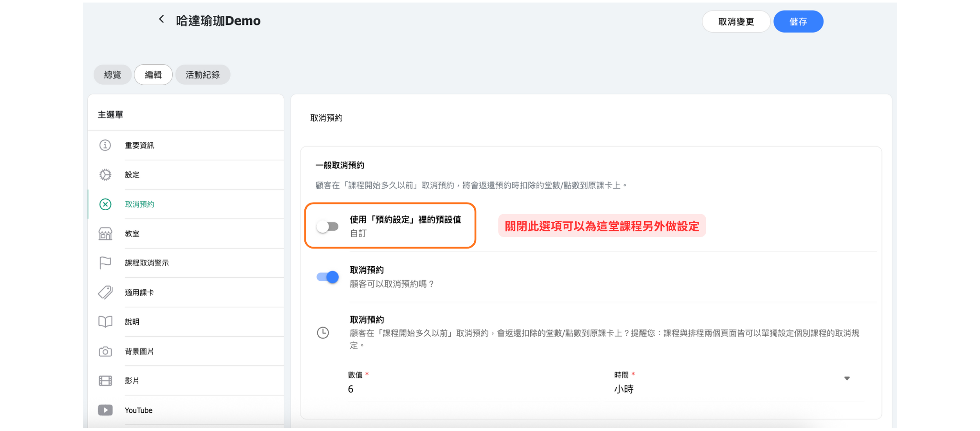The image size is (980, 431).
Task: Expand the 時間 unit dropdown arrow
Action: click(846, 378)
